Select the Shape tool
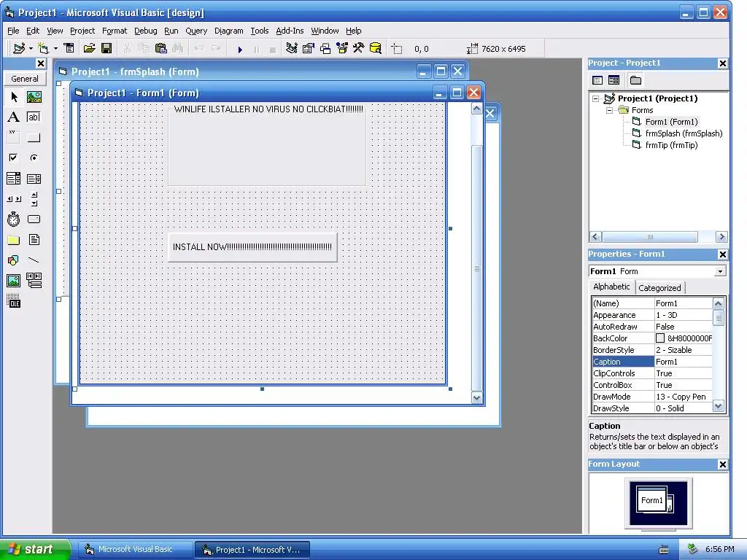Viewport: 747px width, 560px height. click(14, 260)
